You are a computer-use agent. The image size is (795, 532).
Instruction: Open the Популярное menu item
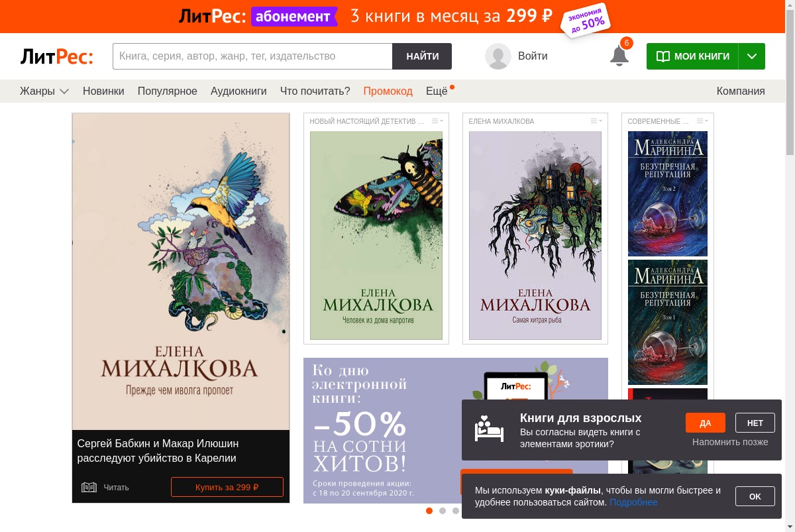168,91
